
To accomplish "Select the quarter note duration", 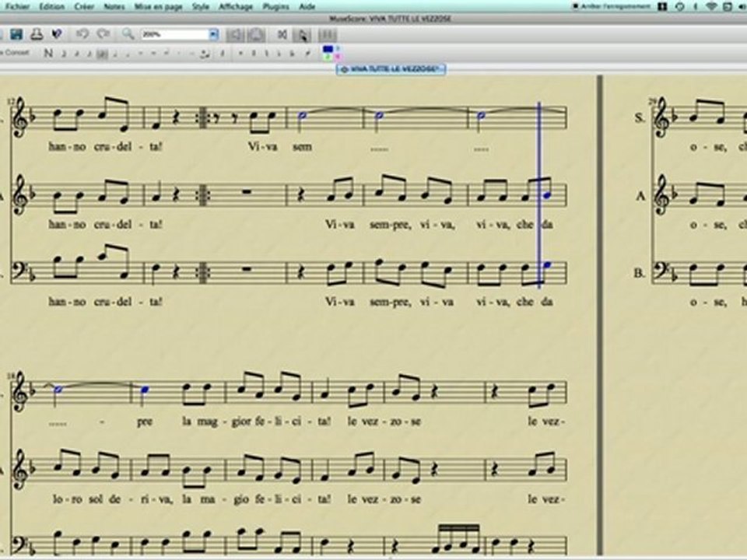I will 115,54.
